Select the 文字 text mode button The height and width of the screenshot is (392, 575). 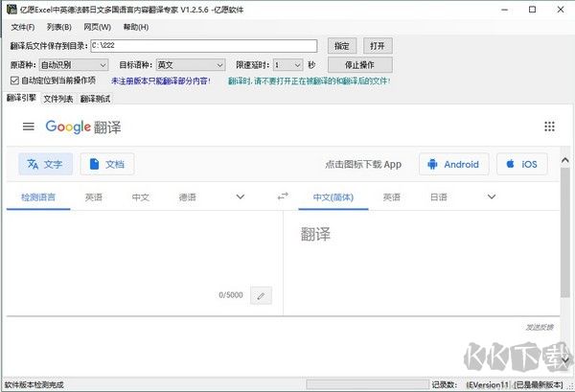[x=45, y=164]
